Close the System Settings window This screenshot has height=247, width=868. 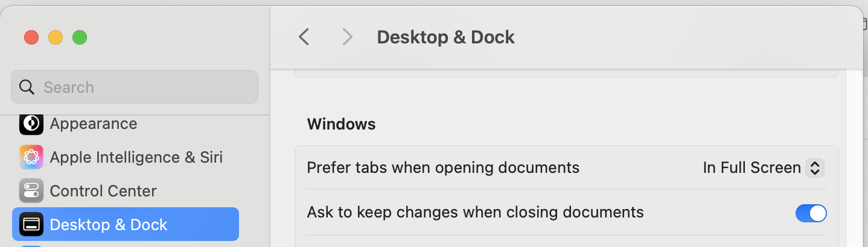pyautogui.click(x=31, y=37)
